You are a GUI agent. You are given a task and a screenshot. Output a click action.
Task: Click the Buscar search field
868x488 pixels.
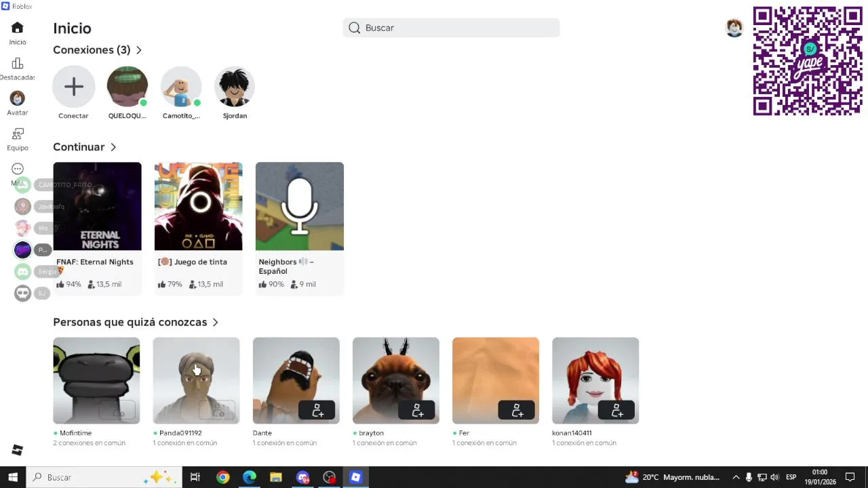click(451, 28)
